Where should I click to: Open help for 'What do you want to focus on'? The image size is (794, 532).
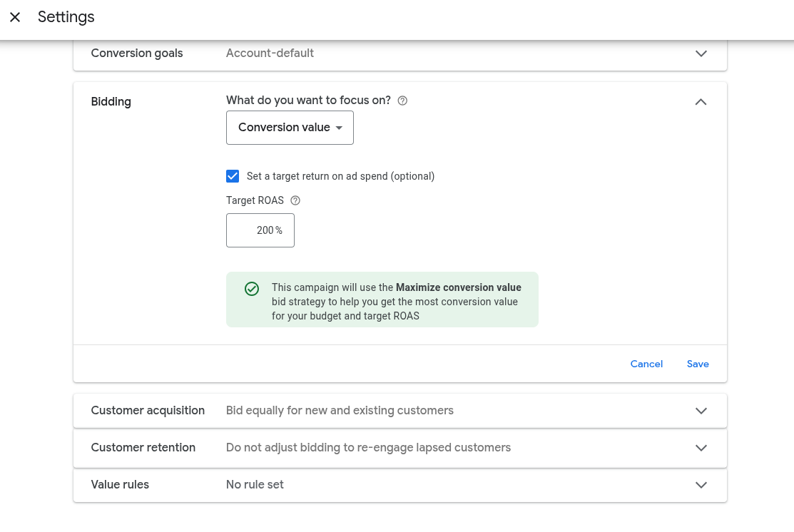[402, 101]
